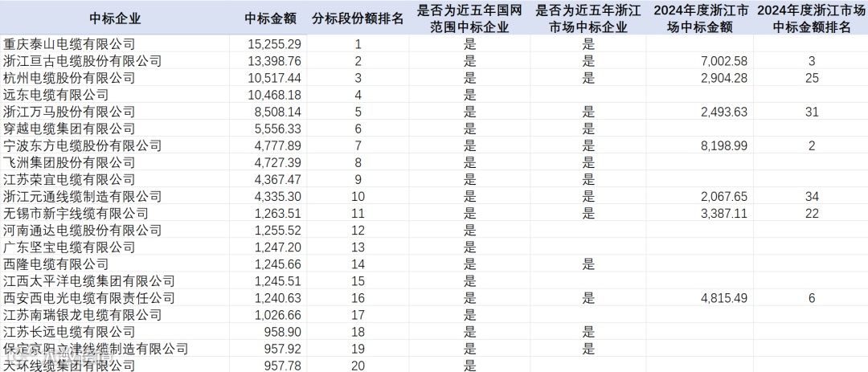Select the amount 1,026.66
The image size is (868, 372).
pyautogui.click(x=278, y=315)
